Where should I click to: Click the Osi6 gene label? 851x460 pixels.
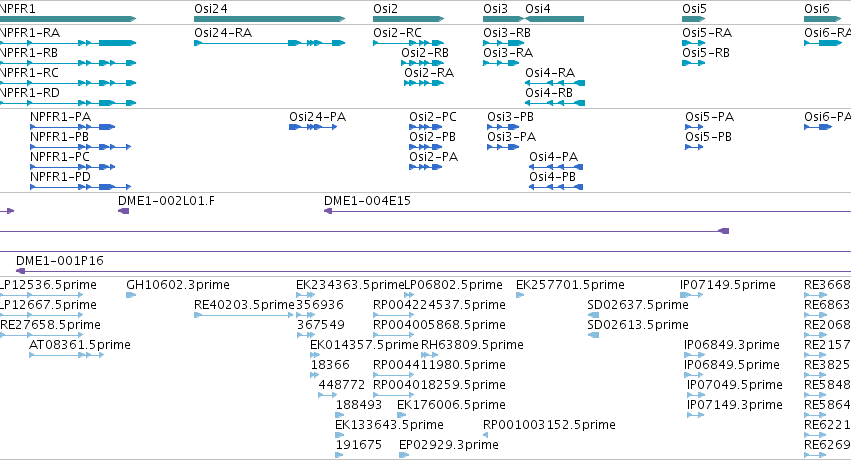click(x=817, y=9)
